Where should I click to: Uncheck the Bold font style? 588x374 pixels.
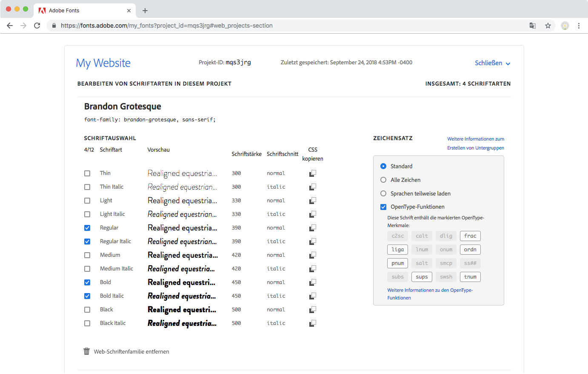click(x=87, y=282)
